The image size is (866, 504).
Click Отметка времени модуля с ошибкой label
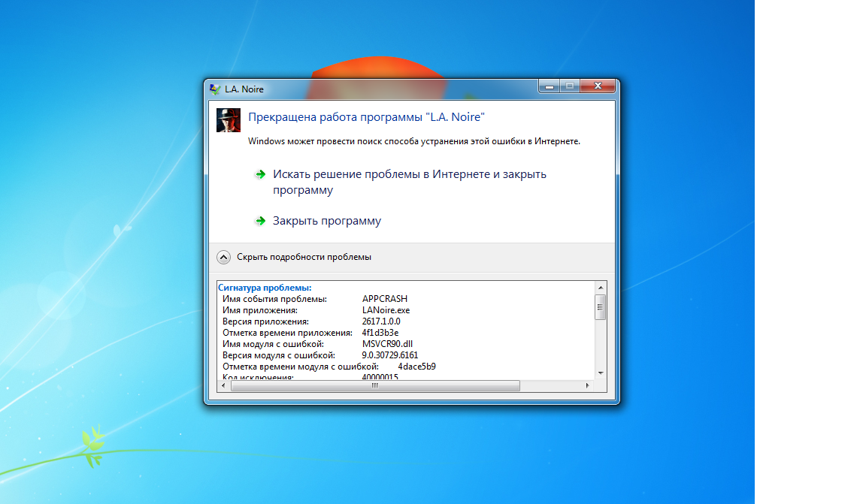click(301, 367)
